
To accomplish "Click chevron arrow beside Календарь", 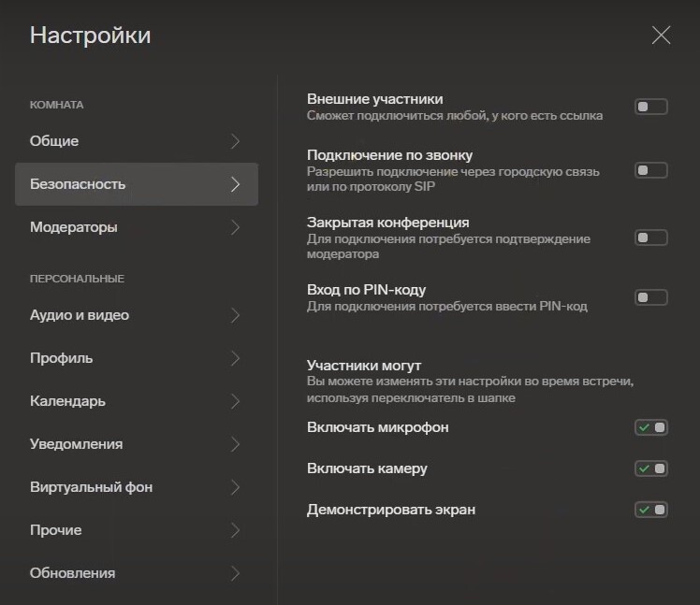I will click(x=235, y=401).
